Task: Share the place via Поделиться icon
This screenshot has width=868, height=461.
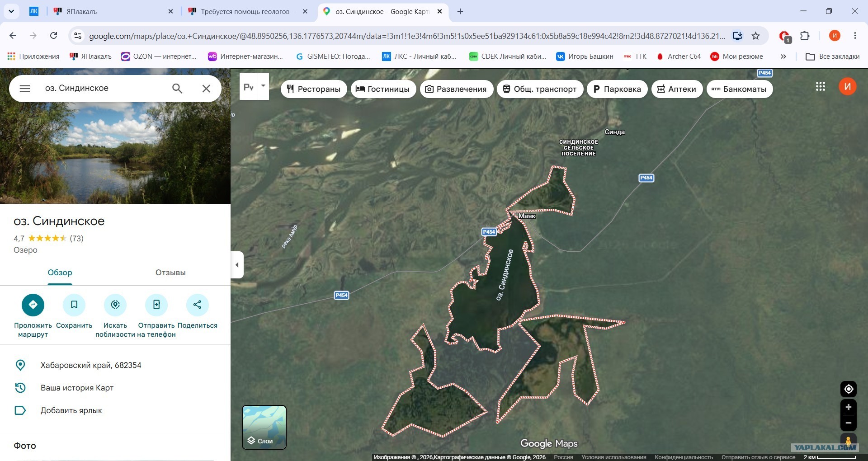Action: (198, 305)
